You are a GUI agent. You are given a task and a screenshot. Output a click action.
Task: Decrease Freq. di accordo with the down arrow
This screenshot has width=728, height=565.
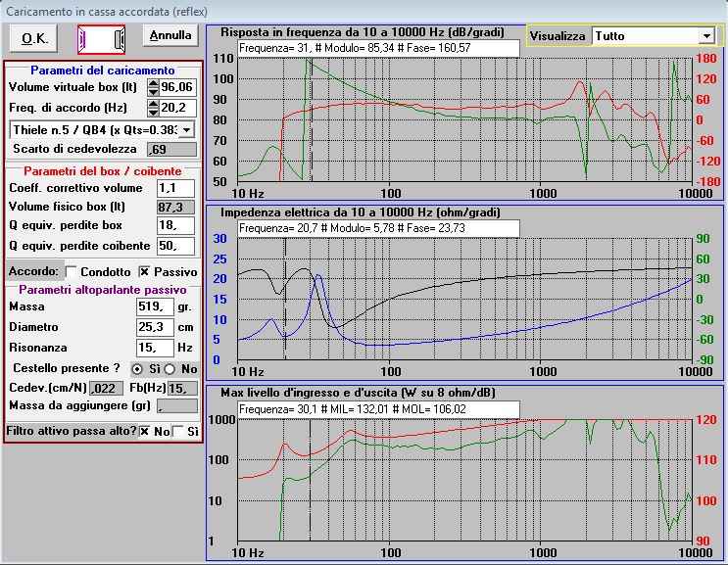pyautogui.click(x=153, y=112)
